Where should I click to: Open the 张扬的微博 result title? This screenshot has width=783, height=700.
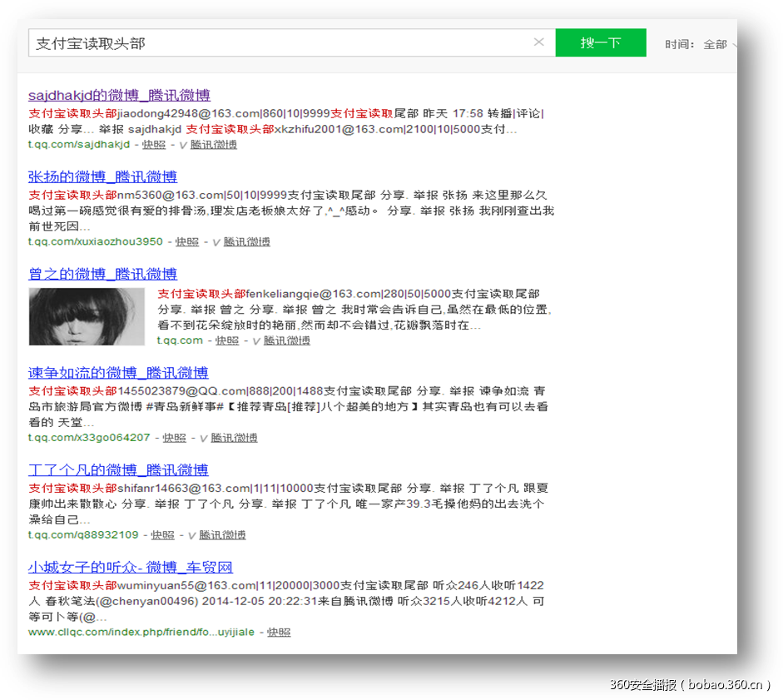tap(104, 176)
